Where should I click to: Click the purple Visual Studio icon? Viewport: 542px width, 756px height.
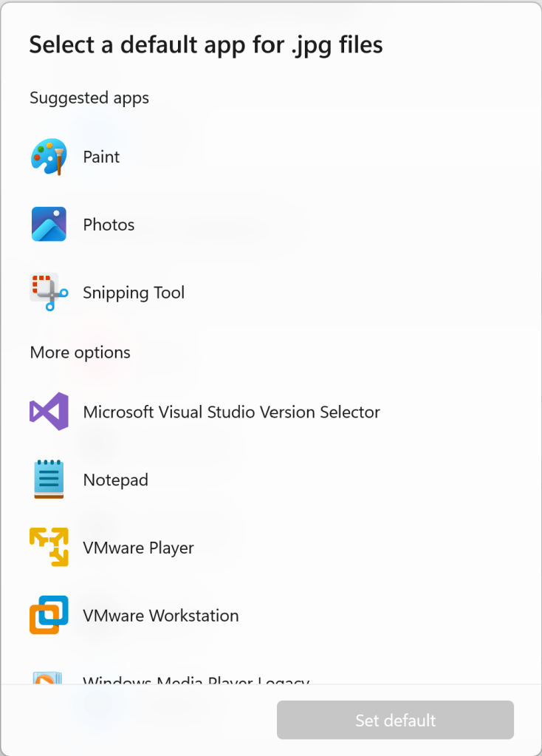[49, 412]
